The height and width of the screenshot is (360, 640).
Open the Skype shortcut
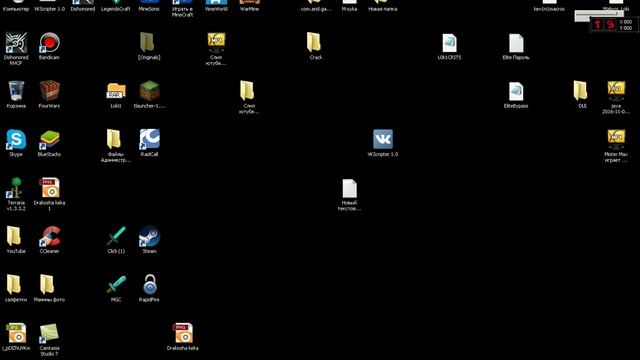click(x=16, y=139)
